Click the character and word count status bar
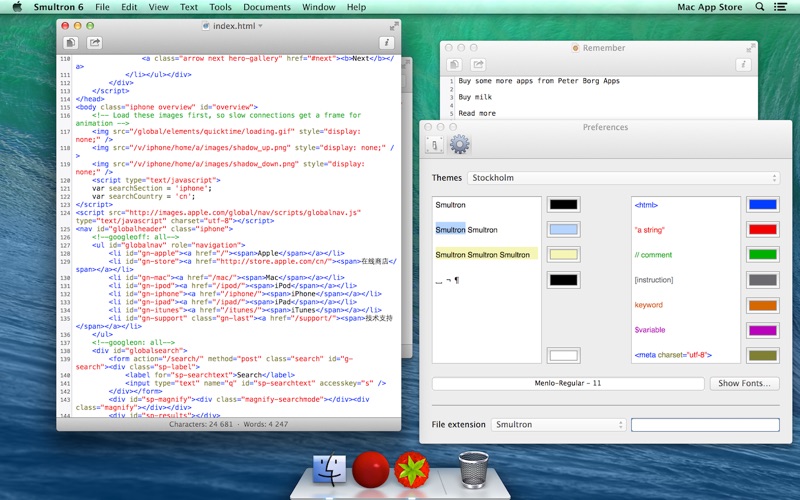800x500 pixels. [229, 424]
